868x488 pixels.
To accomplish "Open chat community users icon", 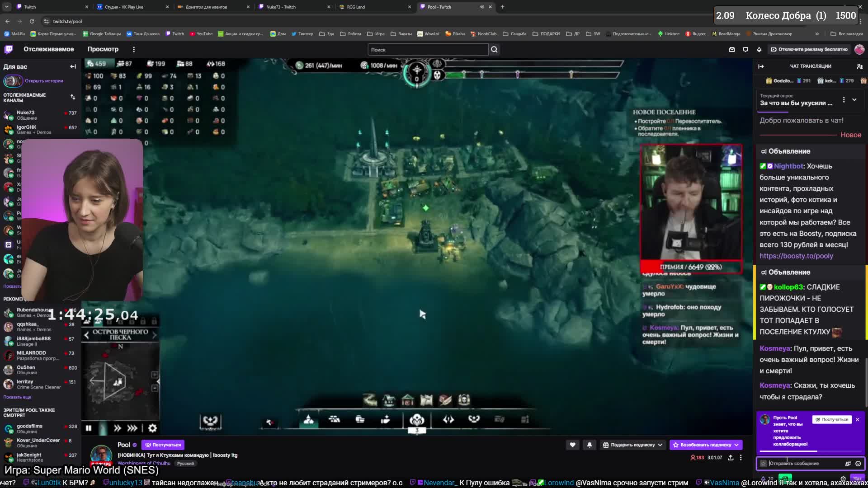I will click(859, 66).
